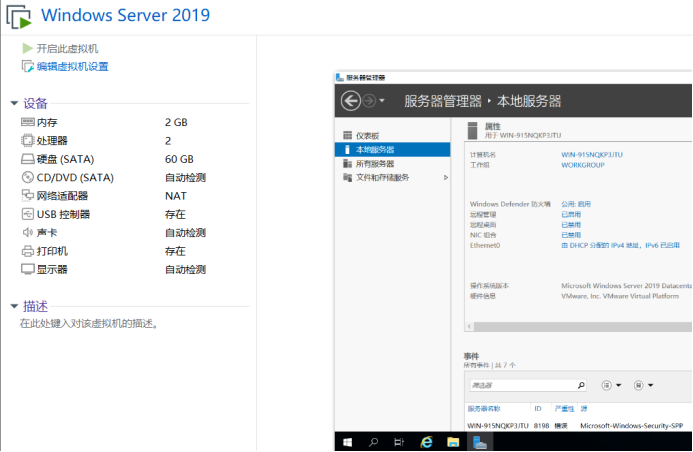Select 本地服务器 in Server Manager sidebar
This screenshot has width=693, height=452.
point(392,149)
